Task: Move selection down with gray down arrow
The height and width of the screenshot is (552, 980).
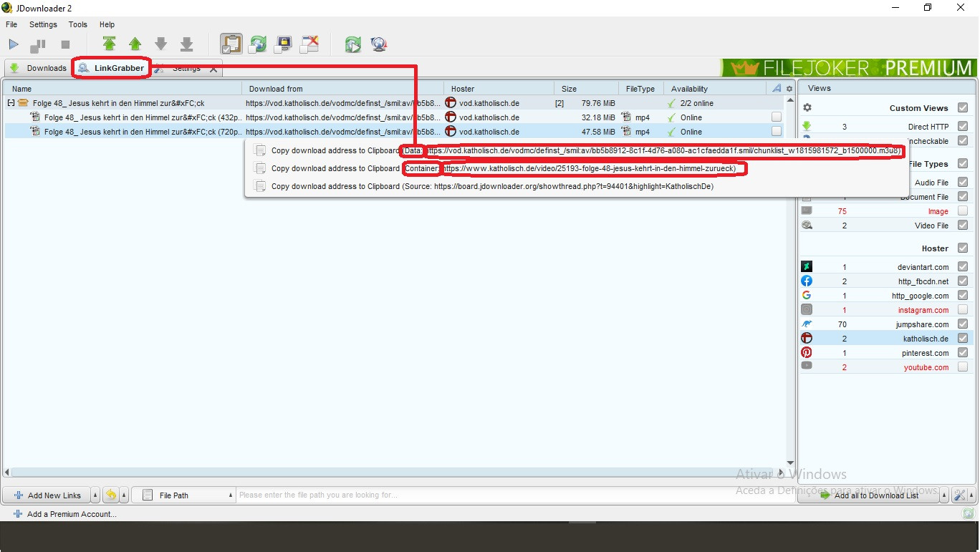Action: (161, 44)
